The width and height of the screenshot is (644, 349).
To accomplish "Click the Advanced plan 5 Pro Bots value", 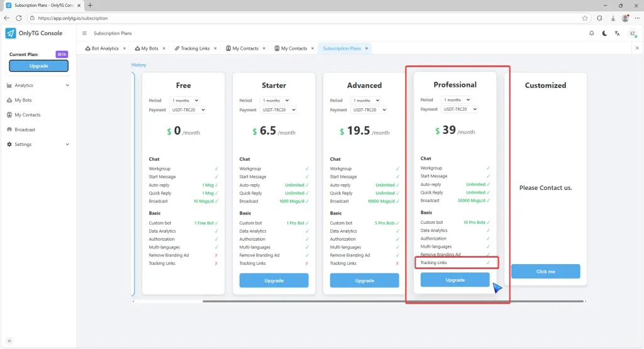I will [x=385, y=223].
